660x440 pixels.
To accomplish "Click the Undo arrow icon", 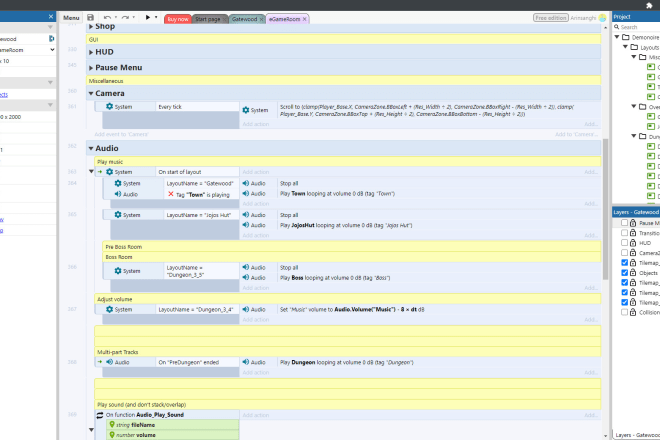I will (107, 18).
